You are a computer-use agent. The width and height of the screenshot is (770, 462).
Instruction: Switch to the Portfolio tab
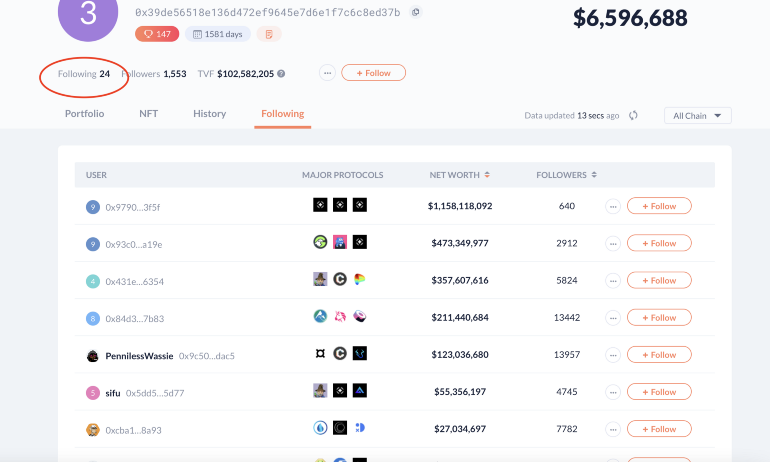point(85,114)
